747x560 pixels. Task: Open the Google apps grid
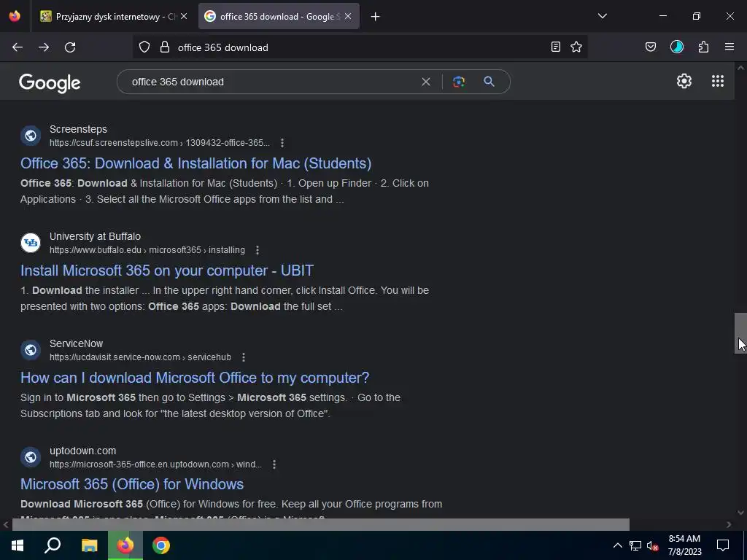(718, 81)
